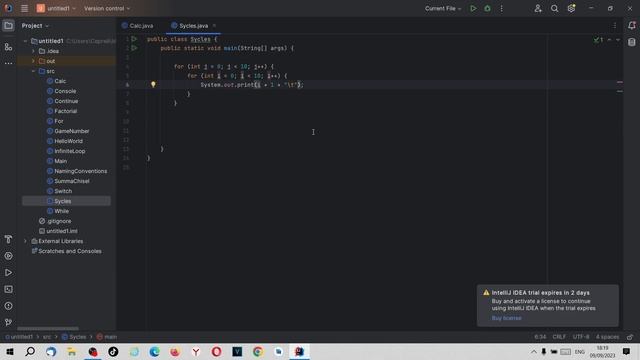Open Search Everywhere magnifier

[554, 8]
